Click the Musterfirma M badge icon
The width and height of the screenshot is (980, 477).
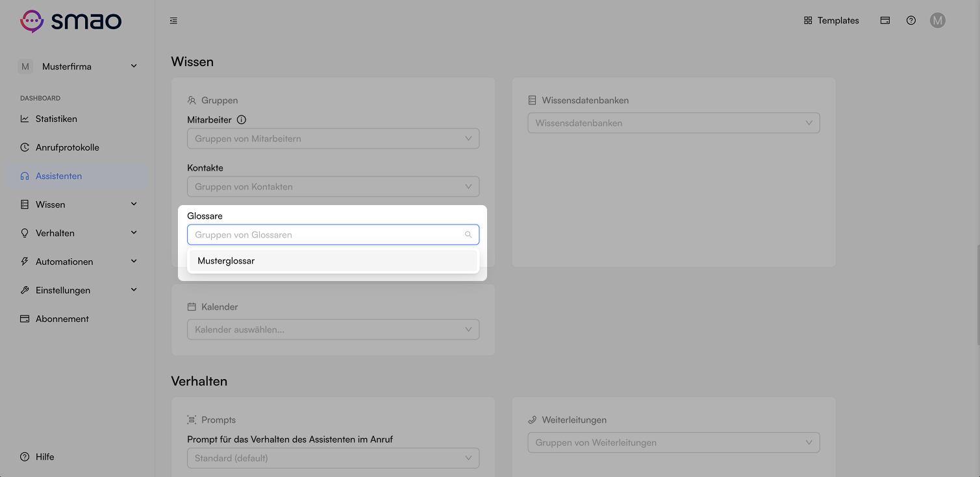point(25,66)
